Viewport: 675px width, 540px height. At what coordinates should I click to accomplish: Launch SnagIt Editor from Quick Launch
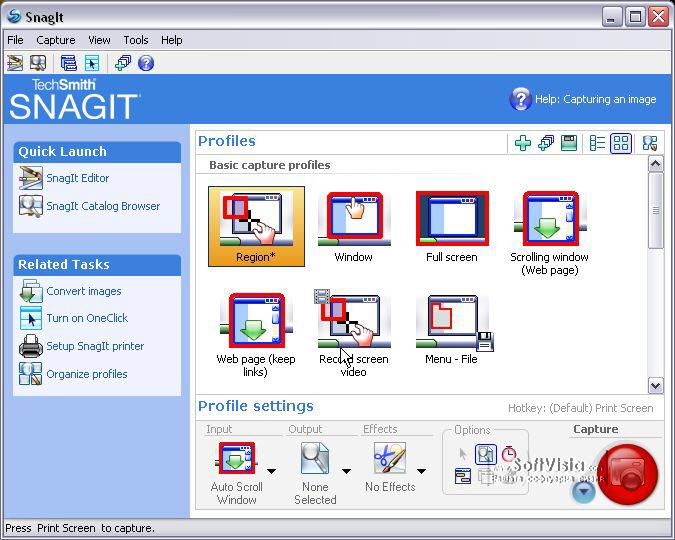(77, 178)
